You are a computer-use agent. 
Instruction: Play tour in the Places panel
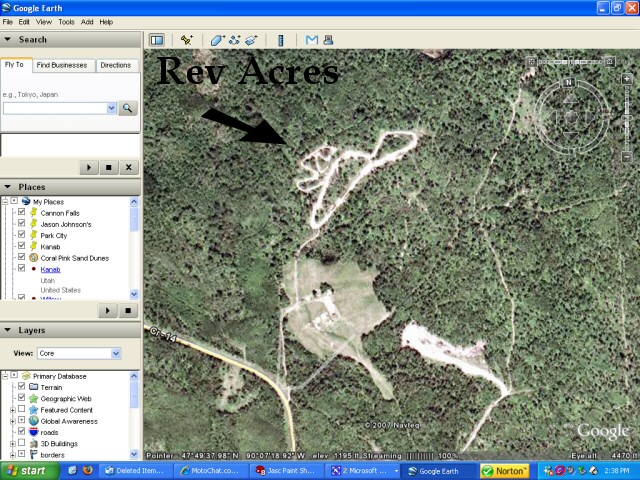tap(108, 311)
